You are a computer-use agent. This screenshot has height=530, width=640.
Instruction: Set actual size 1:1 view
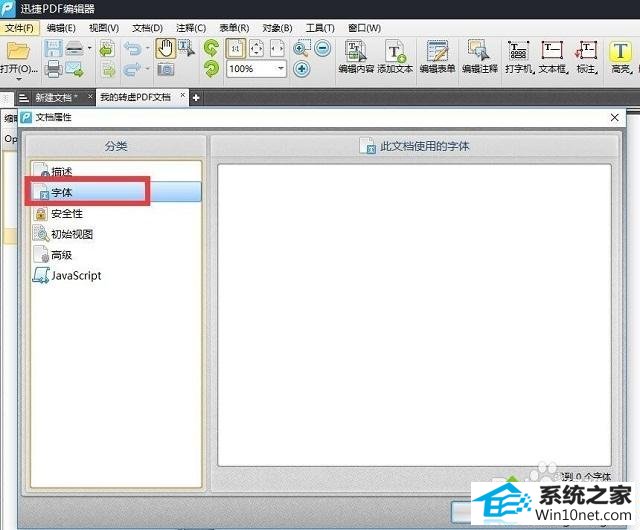coord(236,49)
